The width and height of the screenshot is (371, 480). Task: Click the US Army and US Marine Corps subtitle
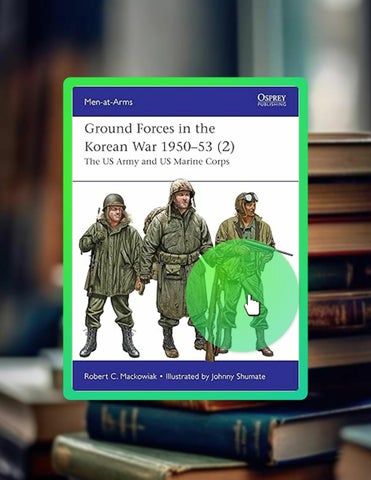pyautogui.click(x=157, y=162)
